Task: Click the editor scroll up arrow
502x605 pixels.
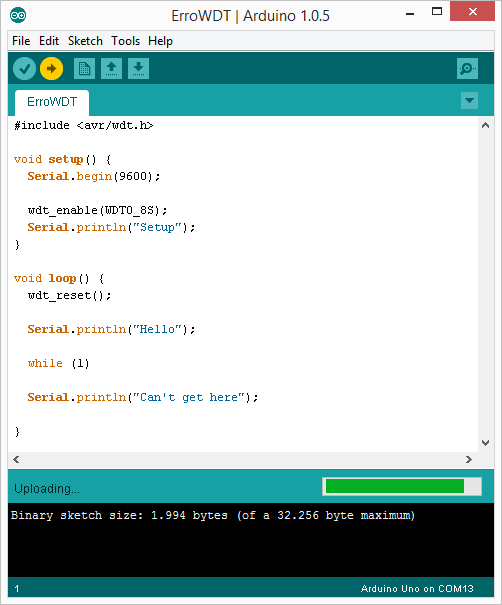Action: pyautogui.click(x=486, y=125)
